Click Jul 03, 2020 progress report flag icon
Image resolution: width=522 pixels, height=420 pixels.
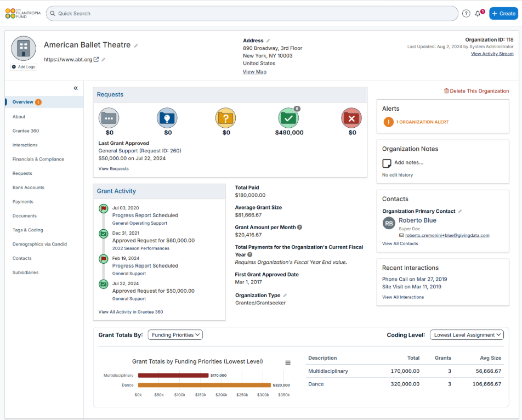(x=104, y=209)
